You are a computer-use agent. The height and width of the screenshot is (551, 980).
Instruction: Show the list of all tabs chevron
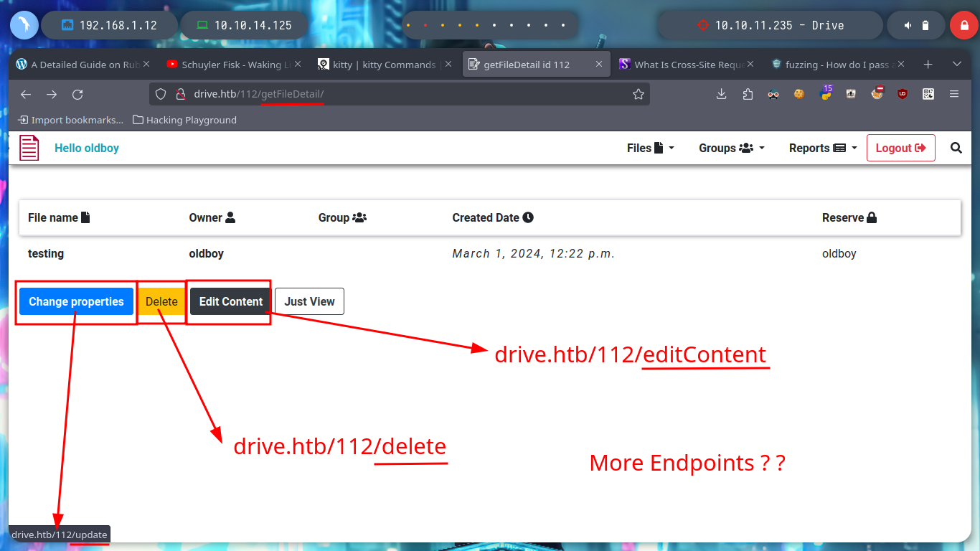(x=956, y=65)
